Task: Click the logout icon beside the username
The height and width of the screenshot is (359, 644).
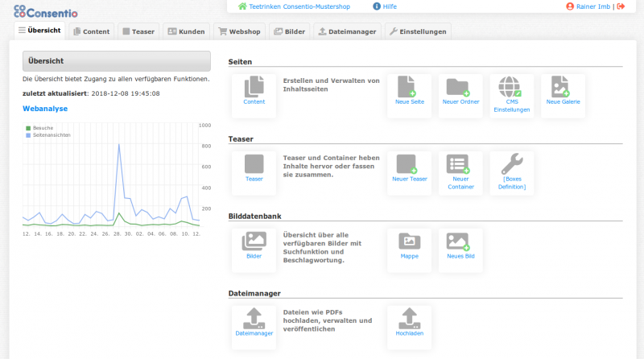Action: tap(621, 6)
